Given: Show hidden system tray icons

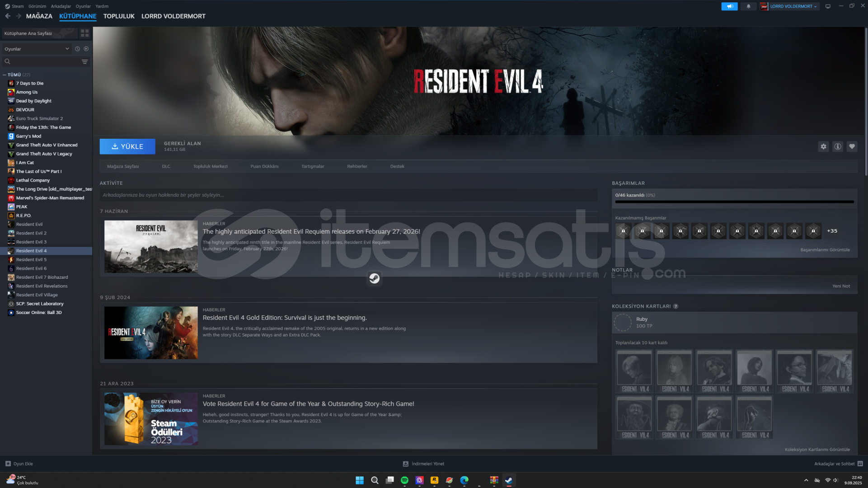Looking at the screenshot, I should click(806, 480).
